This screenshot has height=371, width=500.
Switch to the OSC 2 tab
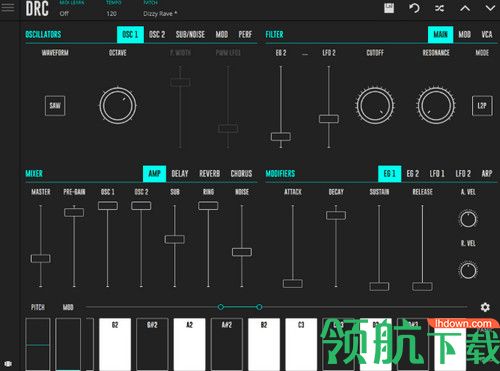tap(157, 34)
